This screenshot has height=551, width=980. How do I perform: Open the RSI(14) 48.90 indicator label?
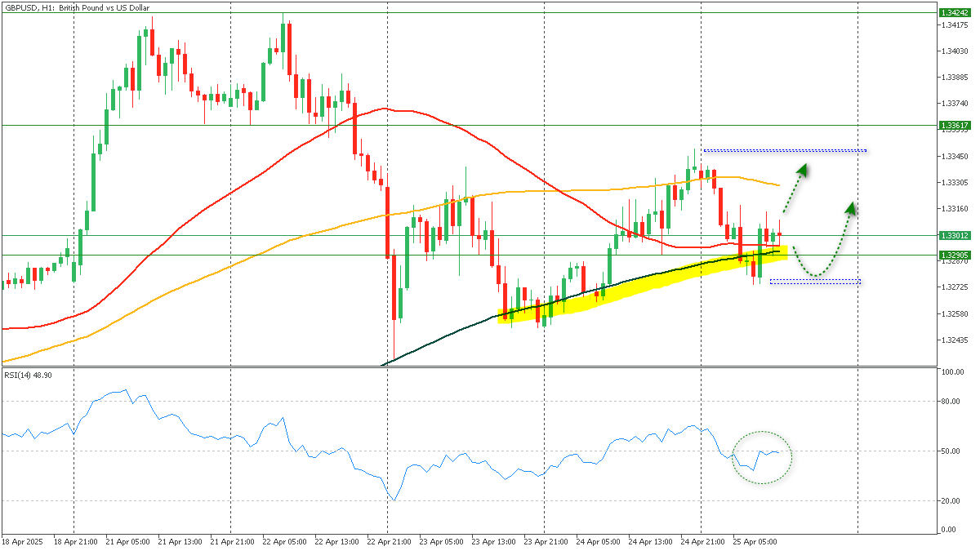click(28, 375)
